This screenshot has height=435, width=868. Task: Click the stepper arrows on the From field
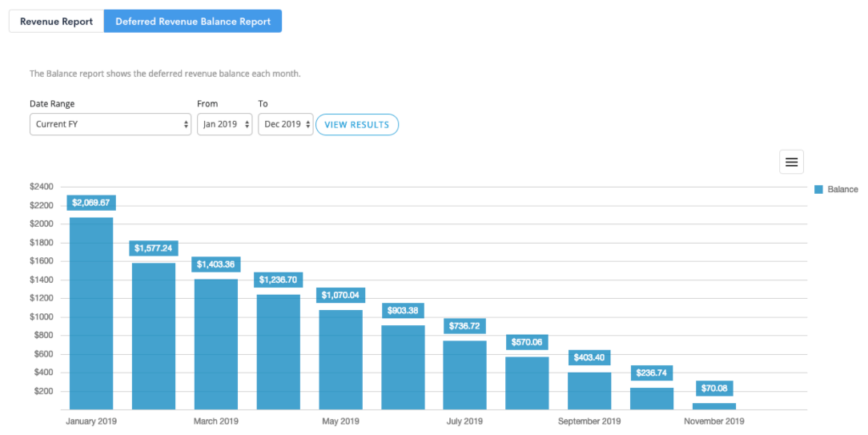tap(246, 124)
